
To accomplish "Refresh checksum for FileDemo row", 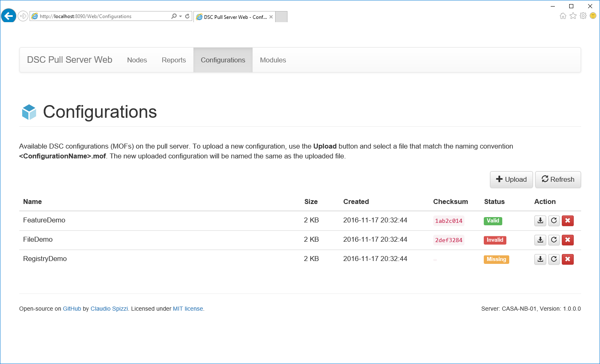I will 554,240.
